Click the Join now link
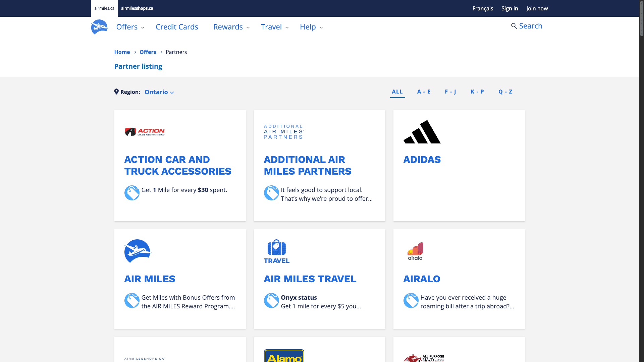644x362 pixels. click(537, 8)
